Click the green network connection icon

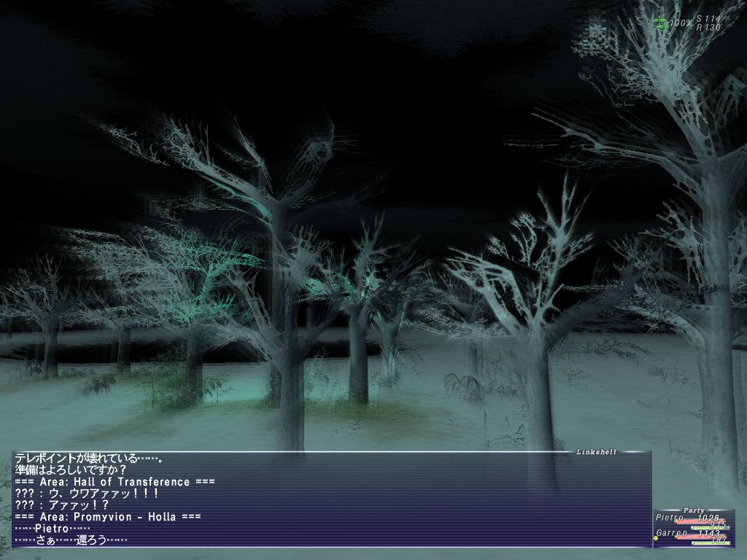click(661, 23)
